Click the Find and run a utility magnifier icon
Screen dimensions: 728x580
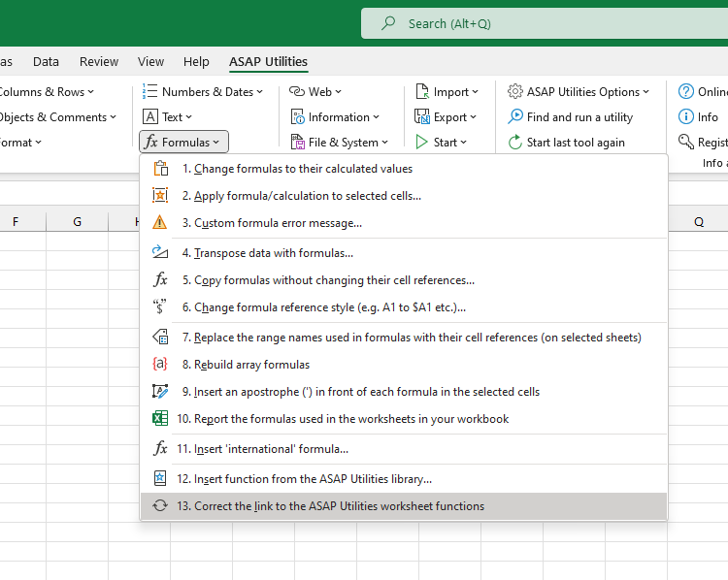point(515,116)
